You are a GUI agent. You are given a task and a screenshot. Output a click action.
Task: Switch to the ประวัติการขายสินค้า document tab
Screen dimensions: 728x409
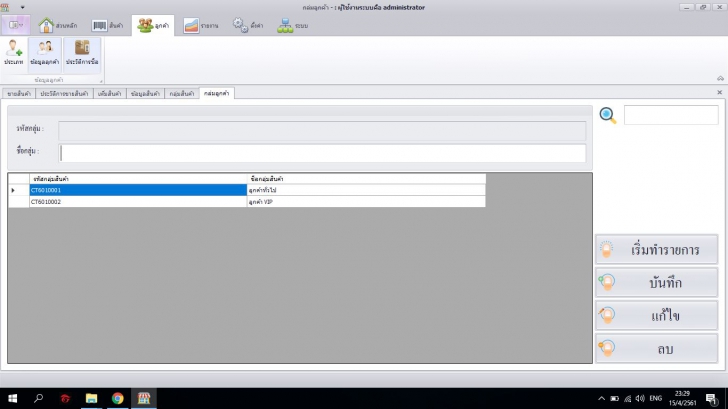(x=64, y=94)
